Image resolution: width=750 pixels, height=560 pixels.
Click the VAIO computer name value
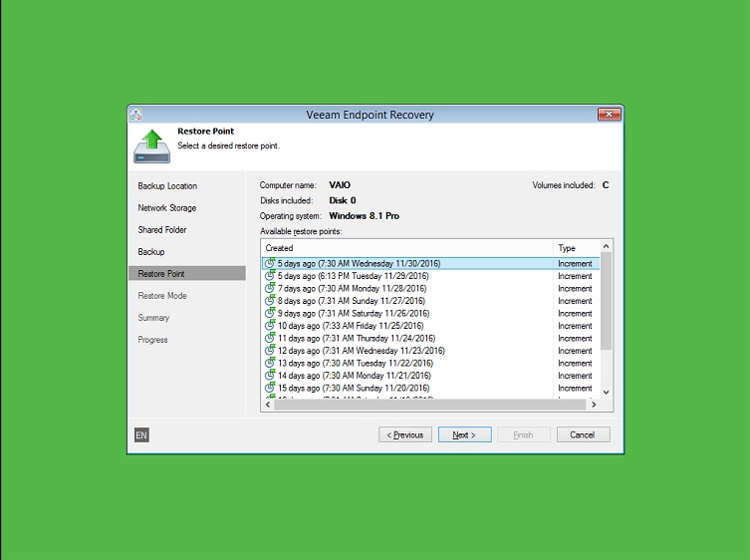point(340,184)
